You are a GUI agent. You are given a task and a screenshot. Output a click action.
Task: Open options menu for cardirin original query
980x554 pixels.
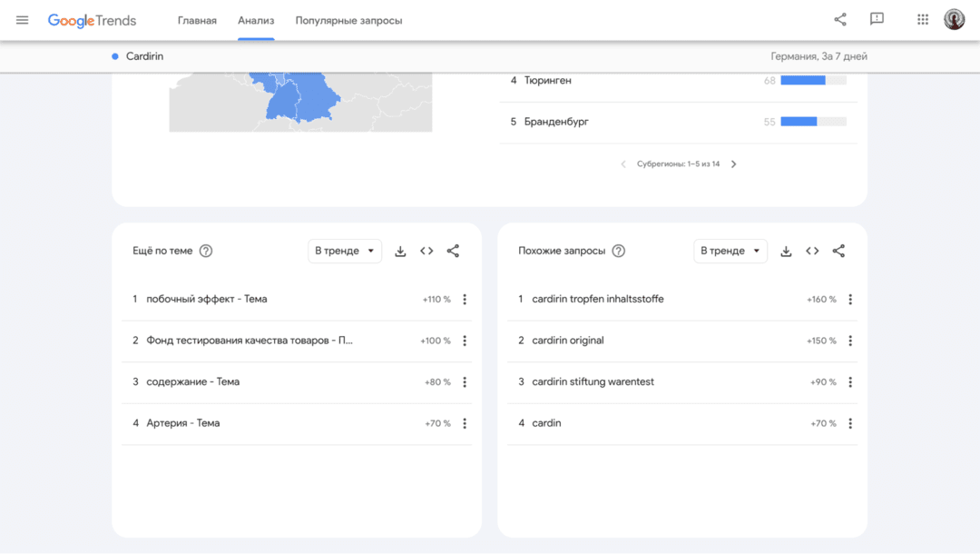pyautogui.click(x=850, y=340)
